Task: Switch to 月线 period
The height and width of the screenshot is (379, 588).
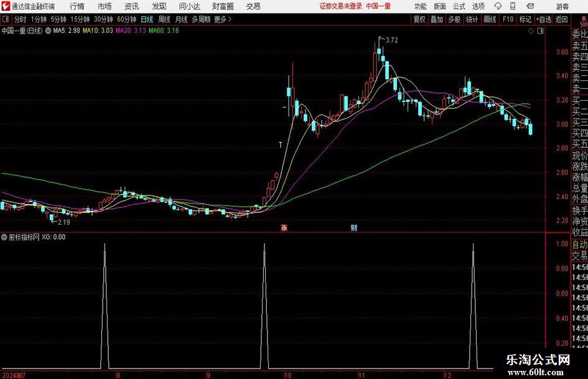Action: coord(181,19)
